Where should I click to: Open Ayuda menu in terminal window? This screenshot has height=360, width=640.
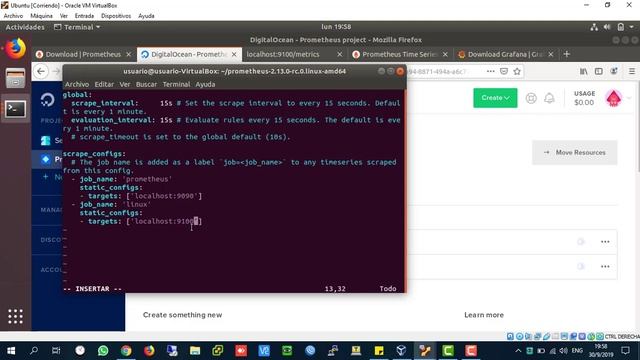click(205, 84)
